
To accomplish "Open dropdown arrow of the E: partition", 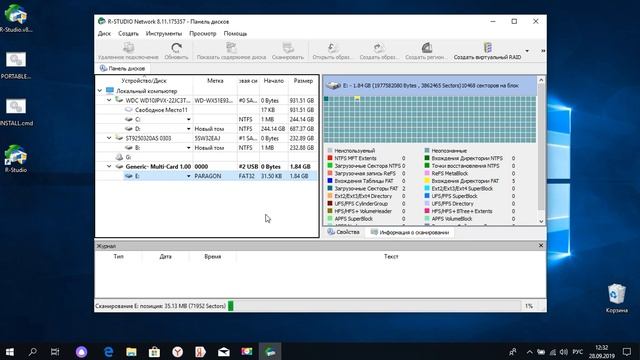I will pyautogui.click(x=189, y=176).
